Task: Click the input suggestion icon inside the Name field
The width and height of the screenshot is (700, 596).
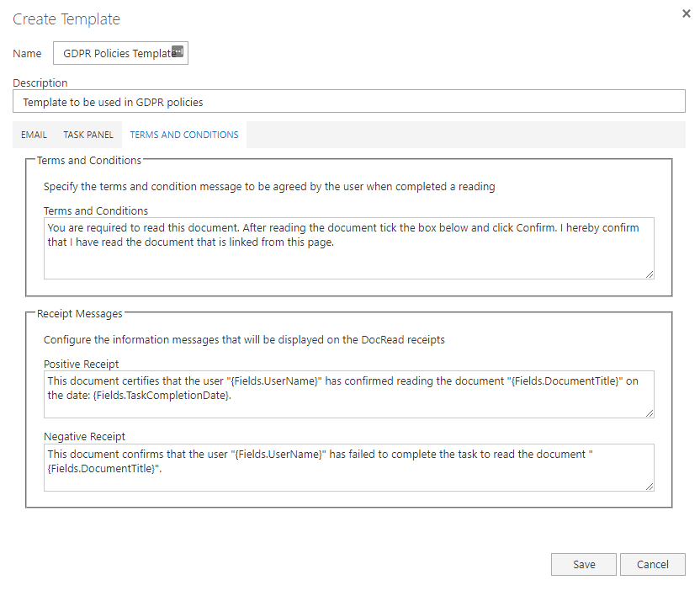Action: 178,51
